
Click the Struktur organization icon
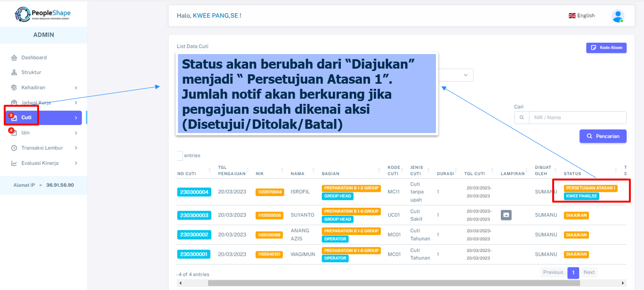(x=14, y=73)
